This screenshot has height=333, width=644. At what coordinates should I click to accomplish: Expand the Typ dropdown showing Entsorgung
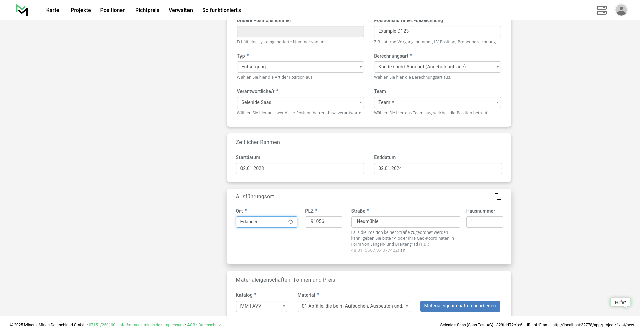coord(300,67)
